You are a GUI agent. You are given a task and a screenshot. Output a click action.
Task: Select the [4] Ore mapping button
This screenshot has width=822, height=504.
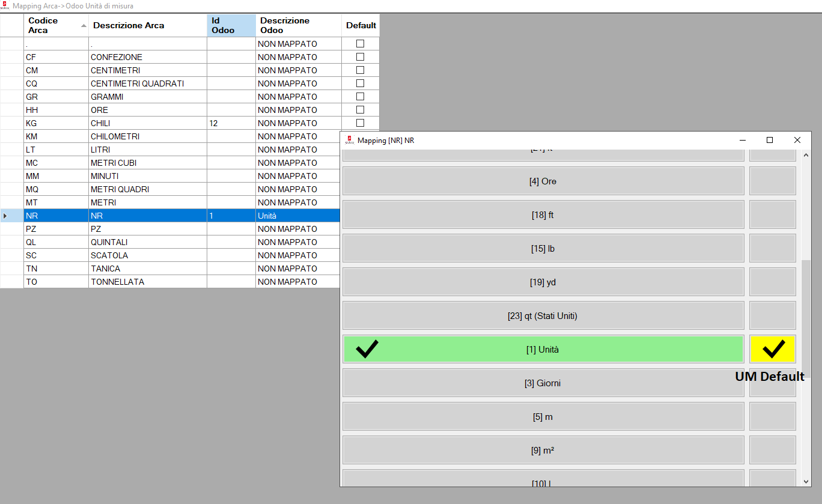pyautogui.click(x=543, y=181)
